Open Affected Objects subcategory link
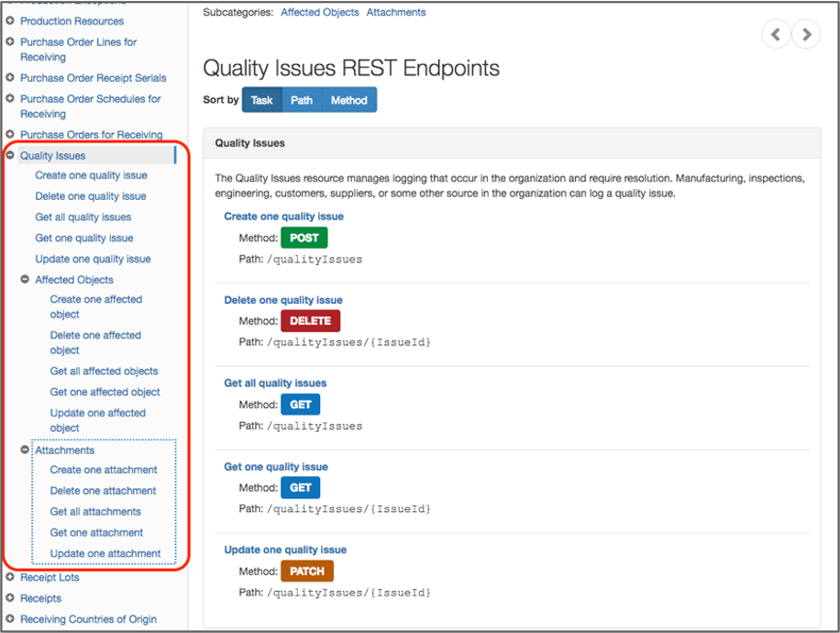 pos(320,13)
